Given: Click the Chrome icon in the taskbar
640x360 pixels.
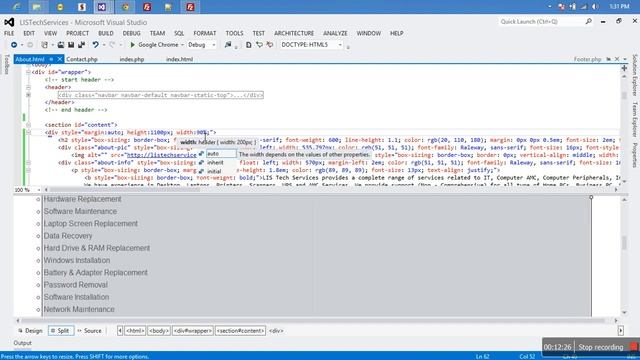Looking at the screenshot, I should pos(126,7).
